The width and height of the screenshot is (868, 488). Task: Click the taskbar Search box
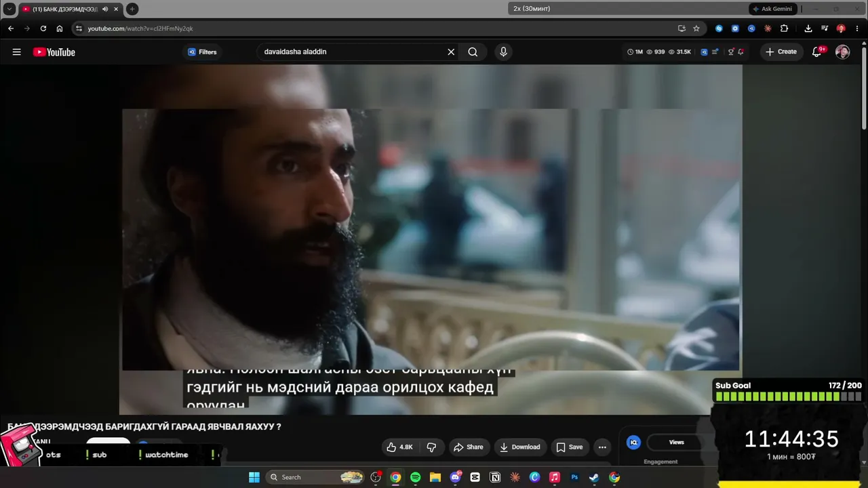point(315,477)
